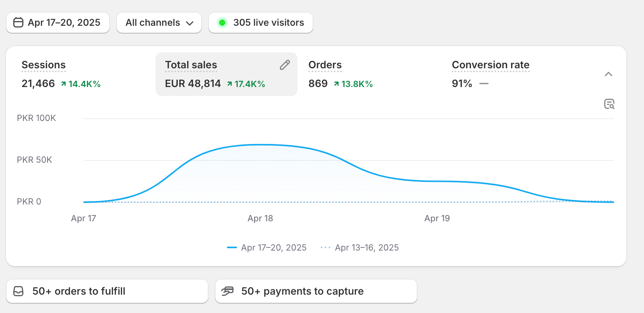Image resolution: width=644 pixels, height=313 pixels.
Task: Click the payment hand icon for capture
Action: coord(227,291)
